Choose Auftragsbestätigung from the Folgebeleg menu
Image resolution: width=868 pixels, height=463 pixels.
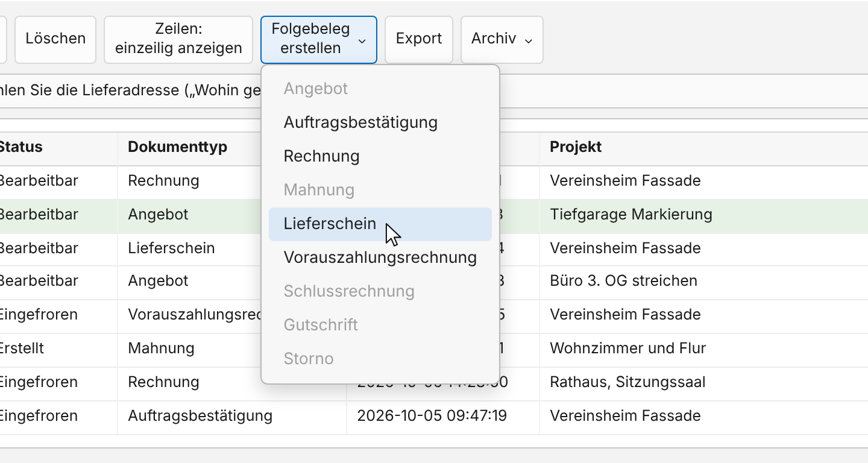(x=380, y=122)
